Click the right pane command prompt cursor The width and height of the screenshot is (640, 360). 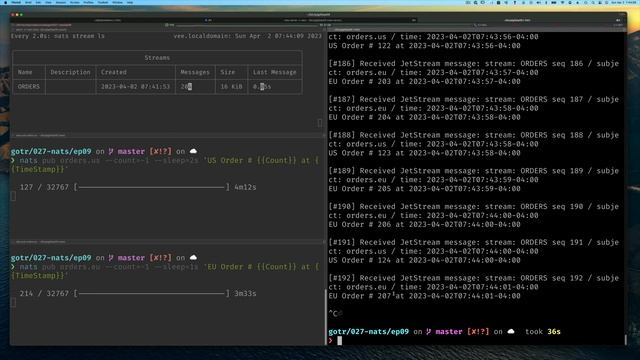(340, 341)
